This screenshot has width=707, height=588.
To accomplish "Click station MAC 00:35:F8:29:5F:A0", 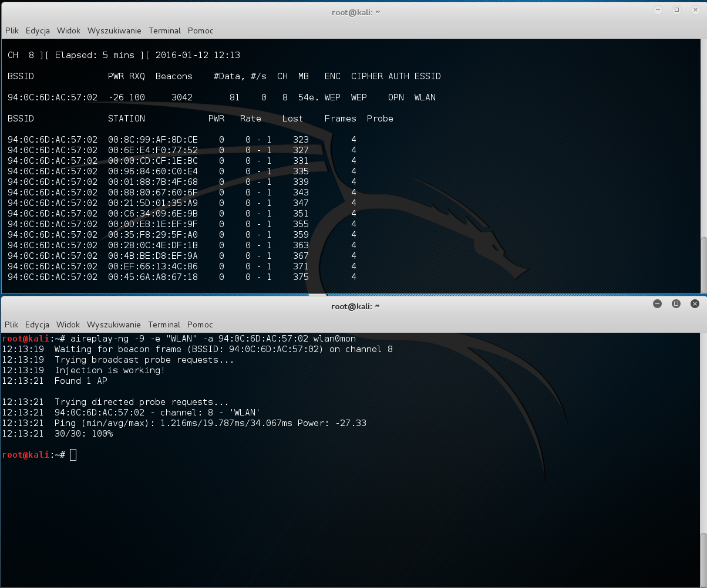I will (153, 235).
